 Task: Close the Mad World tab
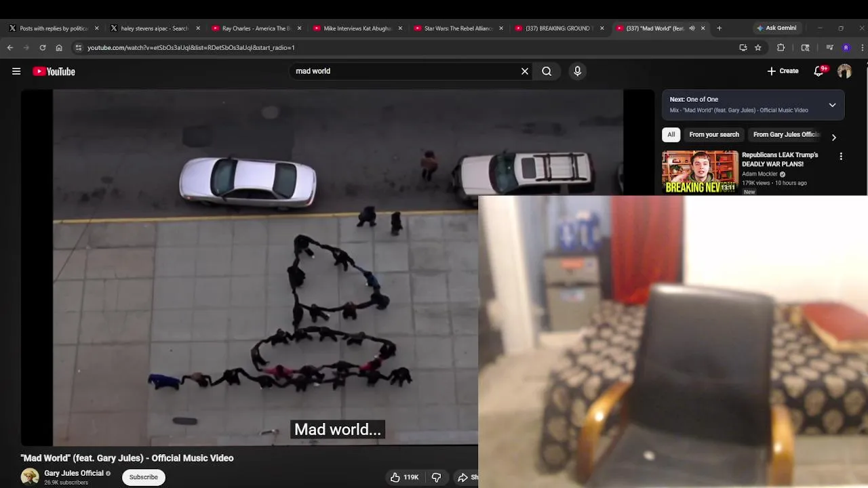point(703,28)
